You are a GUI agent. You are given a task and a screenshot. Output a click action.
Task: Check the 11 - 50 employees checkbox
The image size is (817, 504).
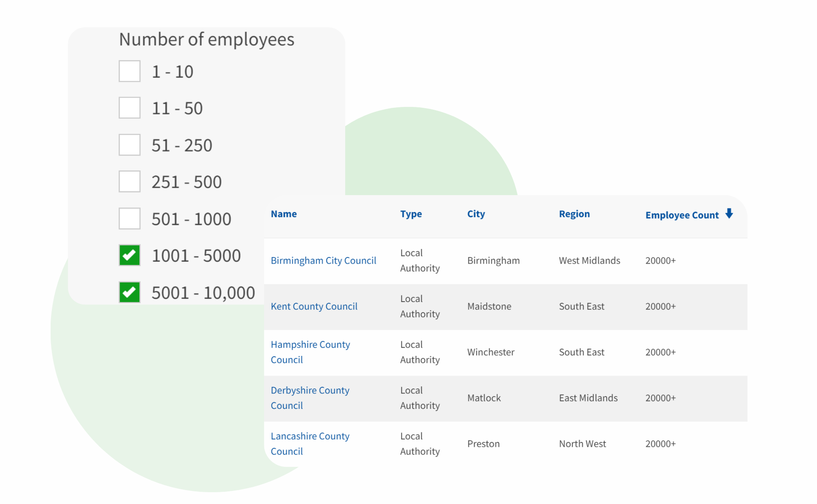coord(129,108)
